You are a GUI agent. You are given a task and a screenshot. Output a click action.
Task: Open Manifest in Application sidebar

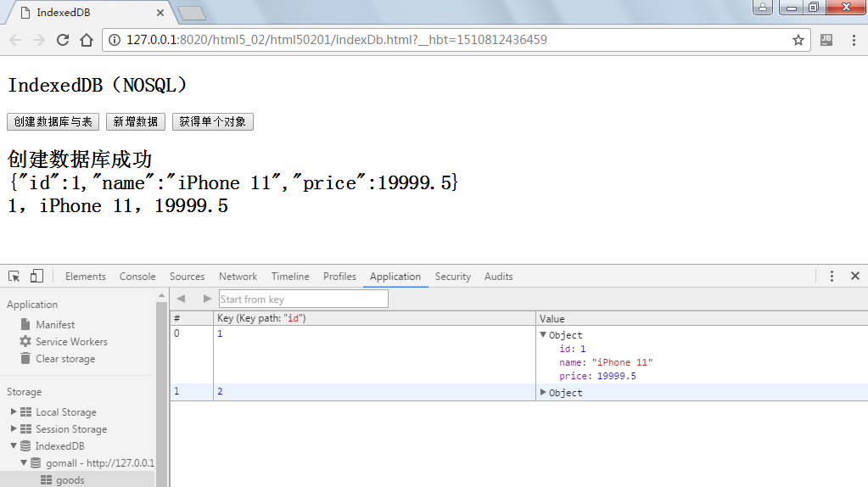pyautogui.click(x=55, y=324)
